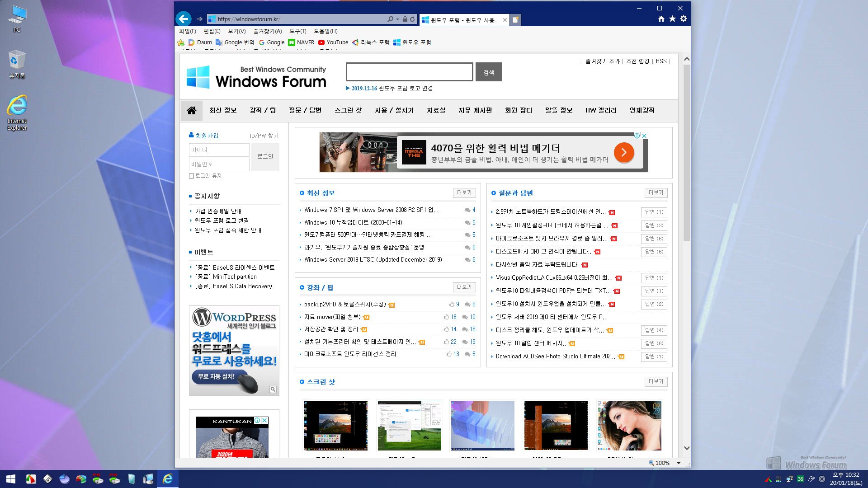This screenshot has height=488, width=868.
Task: Open the 편집(E) menu
Action: (212, 31)
